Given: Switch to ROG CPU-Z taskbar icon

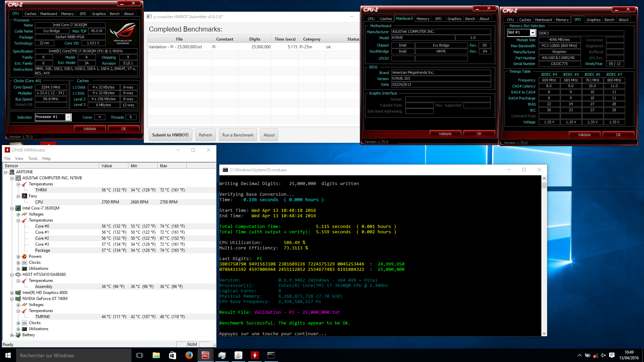Looking at the screenshot, I should 205,355.
